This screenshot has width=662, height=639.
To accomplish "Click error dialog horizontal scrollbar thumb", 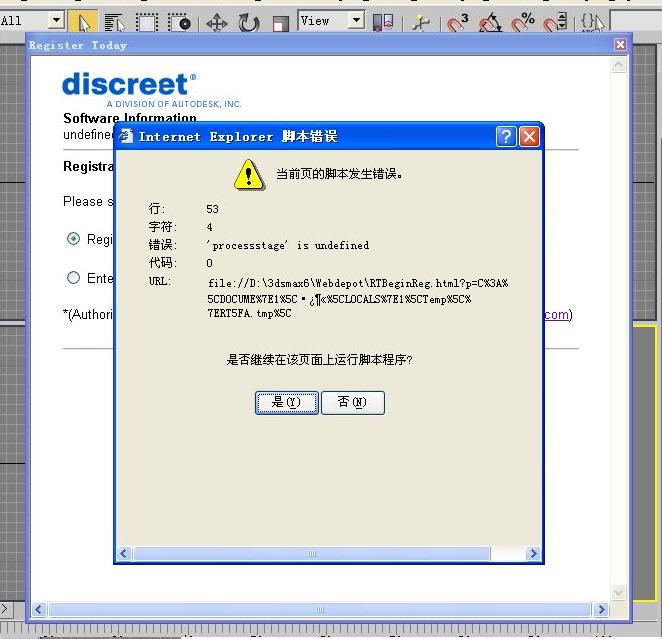I will [312, 553].
